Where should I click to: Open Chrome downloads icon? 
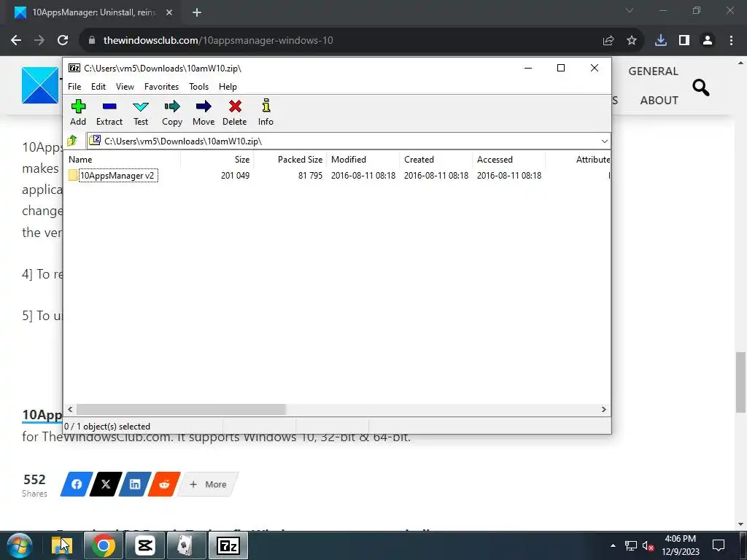pyautogui.click(x=661, y=41)
